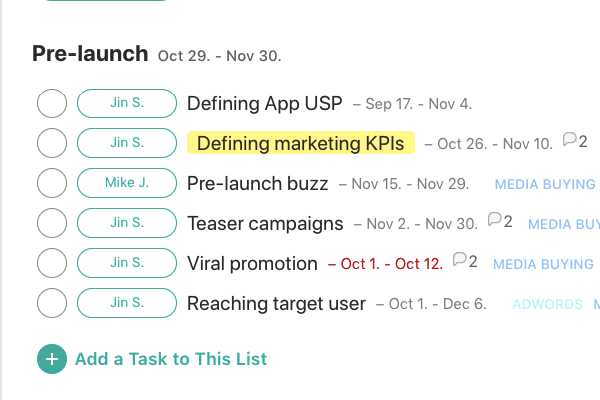This screenshot has width=600, height=400.
Task: Mark Defining App USP task complete
Action: coord(52,103)
